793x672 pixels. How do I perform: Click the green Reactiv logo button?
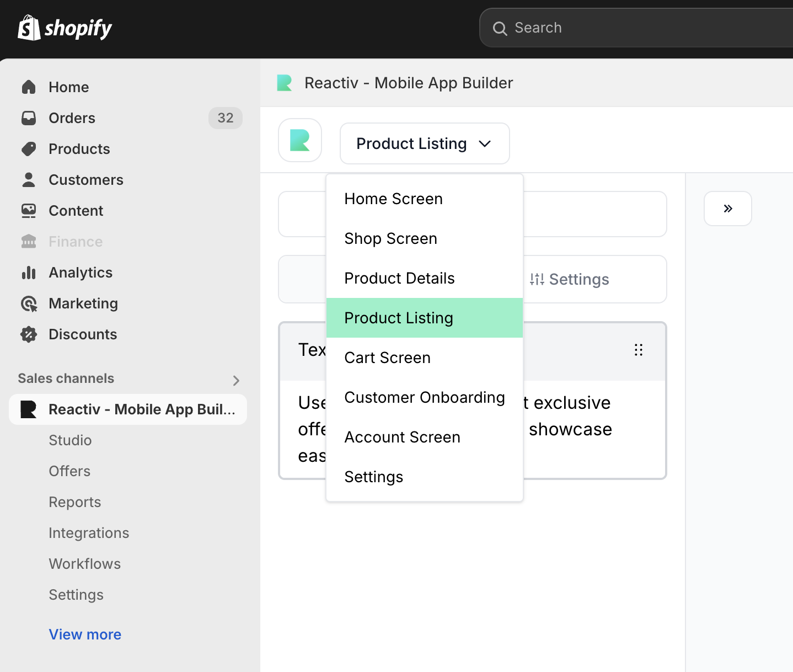point(300,140)
